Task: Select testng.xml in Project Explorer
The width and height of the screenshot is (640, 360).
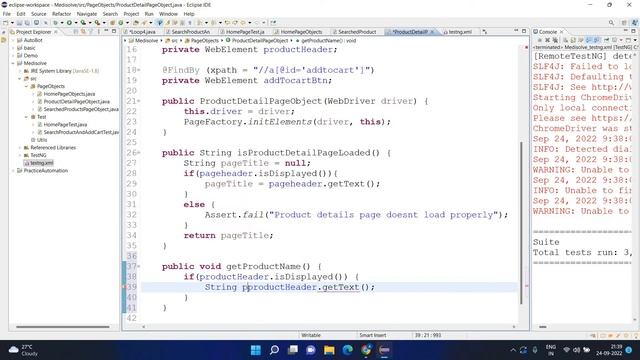Action: pyautogui.click(x=42, y=163)
